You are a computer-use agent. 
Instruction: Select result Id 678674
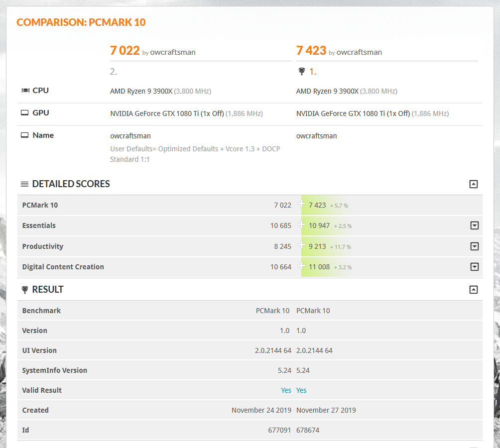[x=308, y=430]
